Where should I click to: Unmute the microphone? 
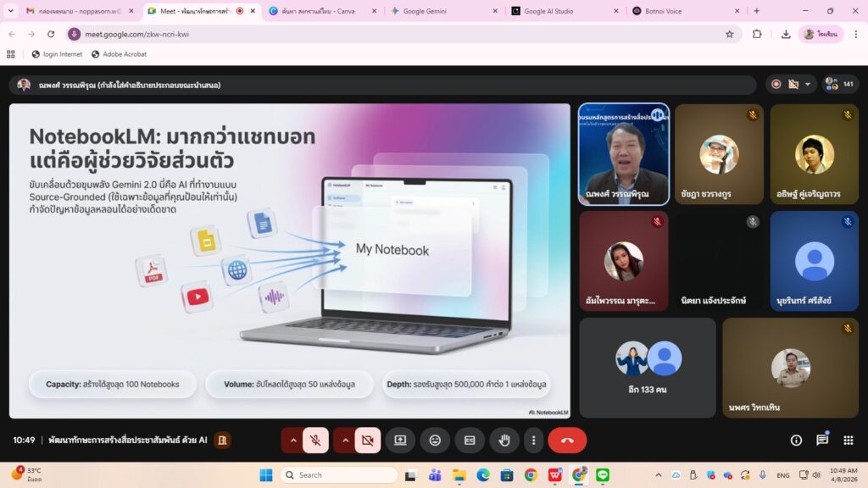coord(315,441)
